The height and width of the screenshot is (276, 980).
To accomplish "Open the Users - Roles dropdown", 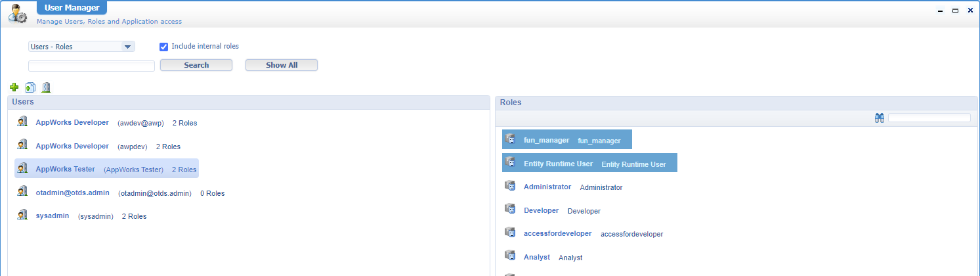I will coord(81,47).
